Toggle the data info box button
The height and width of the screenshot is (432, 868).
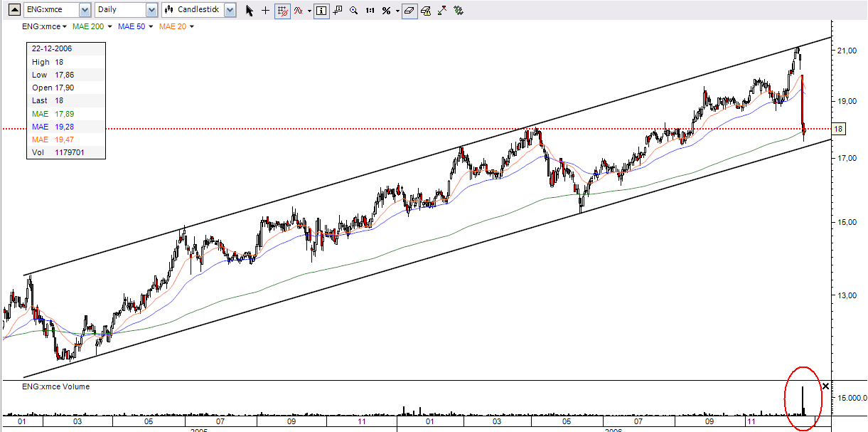pyautogui.click(x=321, y=11)
